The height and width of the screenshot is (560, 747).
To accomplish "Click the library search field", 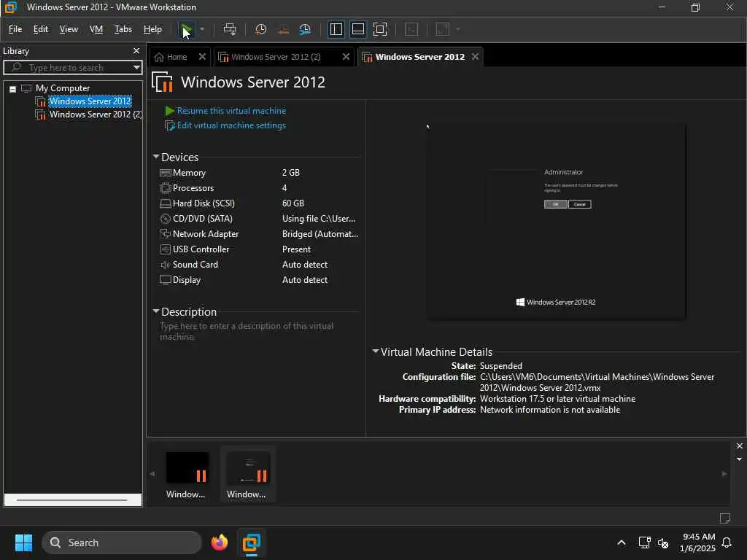I will 71,68.
